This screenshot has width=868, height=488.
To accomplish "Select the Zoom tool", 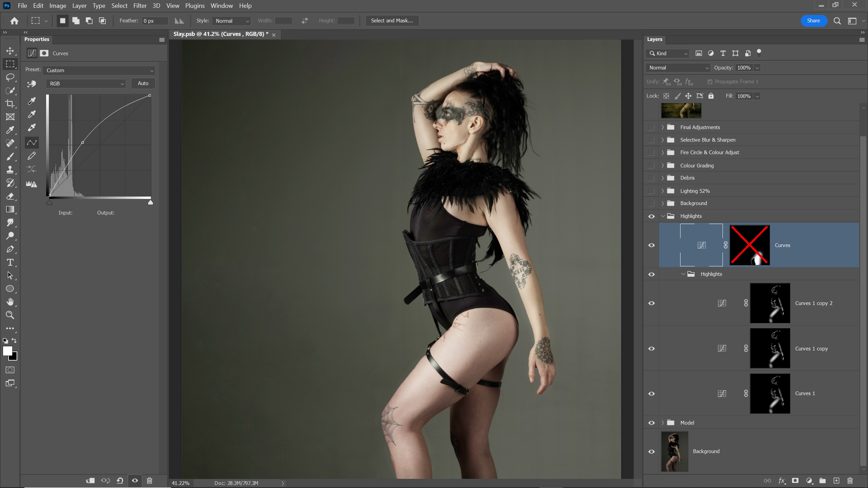I will coord(10,315).
